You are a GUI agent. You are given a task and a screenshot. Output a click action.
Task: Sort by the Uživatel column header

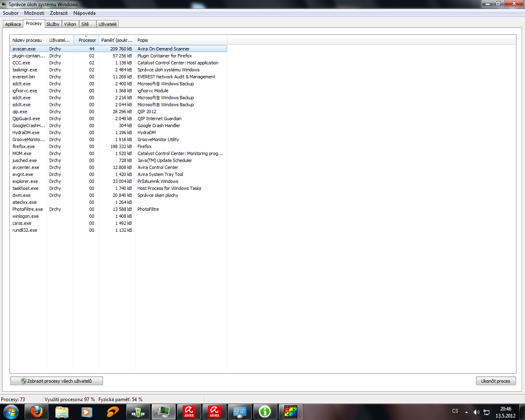[60, 40]
